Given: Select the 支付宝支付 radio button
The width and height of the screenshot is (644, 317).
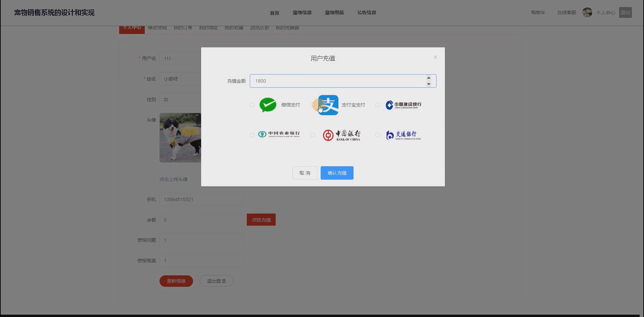Looking at the screenshot, I should point(313,105).
